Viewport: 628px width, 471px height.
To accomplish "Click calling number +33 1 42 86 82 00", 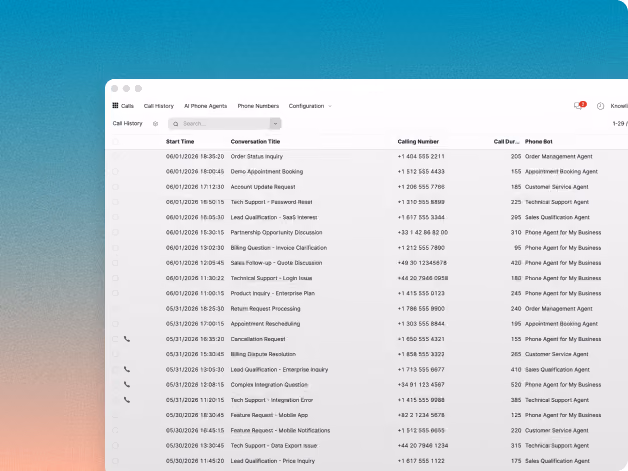I will click(423, 232).
